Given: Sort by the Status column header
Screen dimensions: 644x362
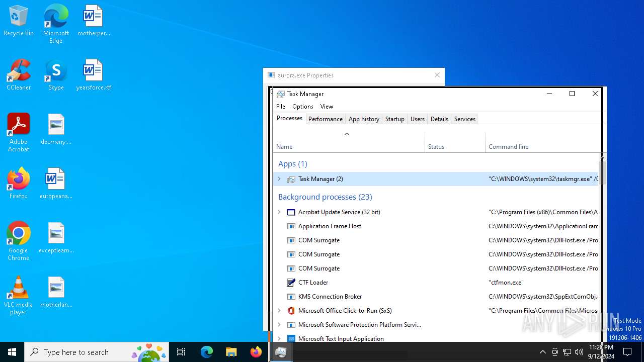Looking at the screenshot, I should (x=455, y=142).
